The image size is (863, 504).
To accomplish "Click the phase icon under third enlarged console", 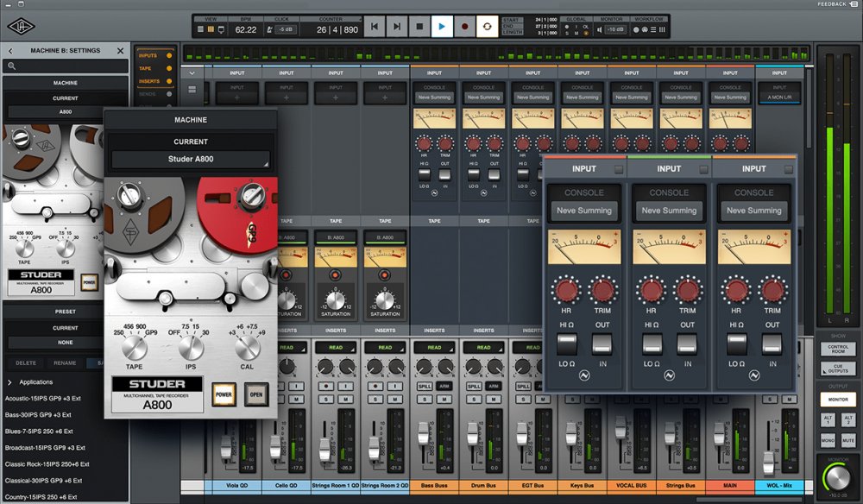I will point(754,375).
